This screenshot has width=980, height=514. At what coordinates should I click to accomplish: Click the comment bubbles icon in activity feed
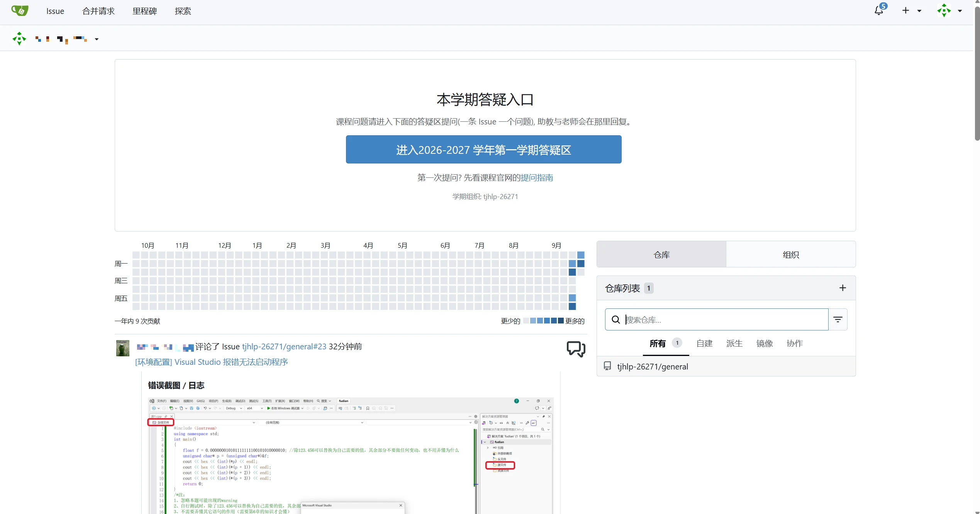(x=576, y=349)
